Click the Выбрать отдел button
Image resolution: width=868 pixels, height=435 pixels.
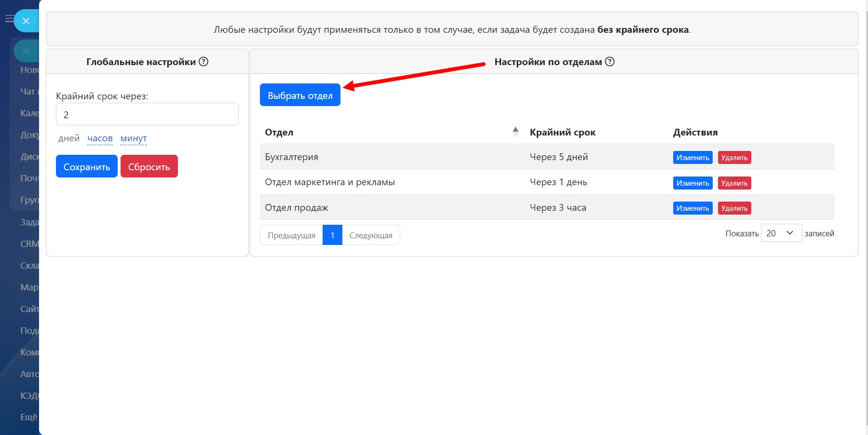click(300, 95)
